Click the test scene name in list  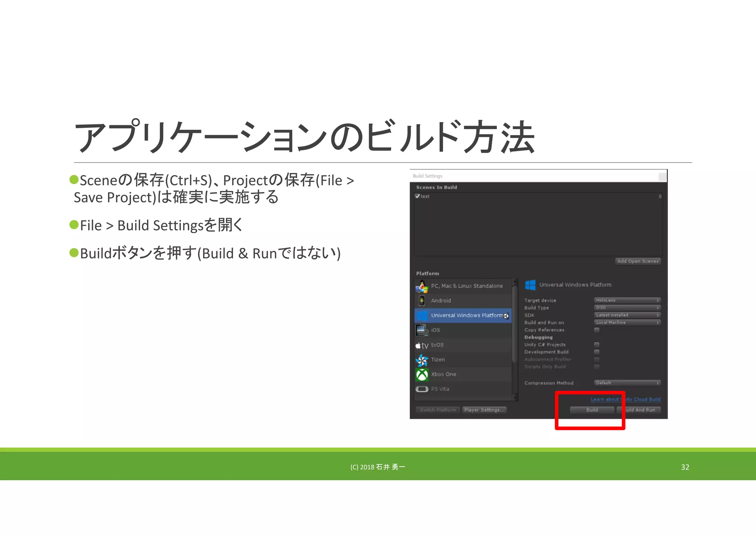point(425,197)
